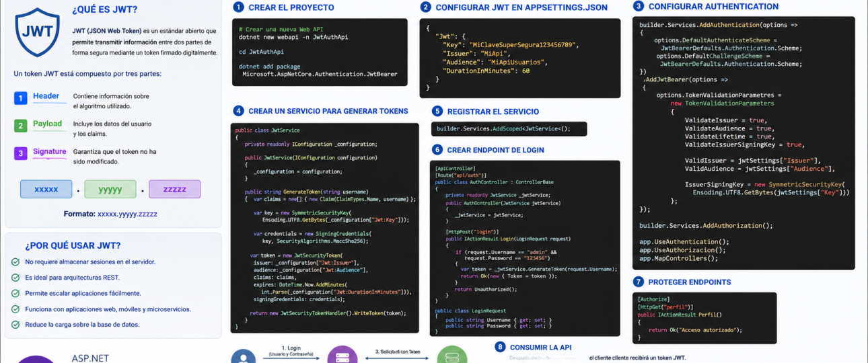
Task: Click 'REGISTRAR EL SERVICIO' heading
Action: click(493, 112)
